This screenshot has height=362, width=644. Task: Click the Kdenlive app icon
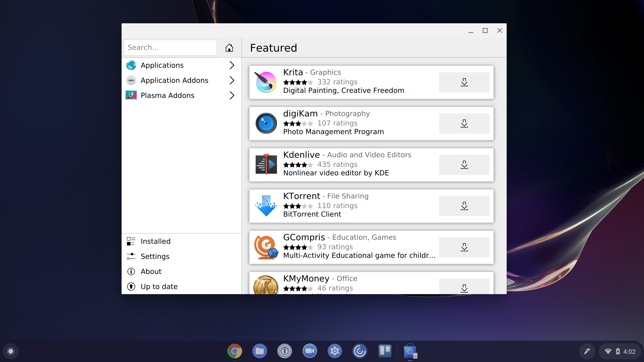tap(266, 164)
